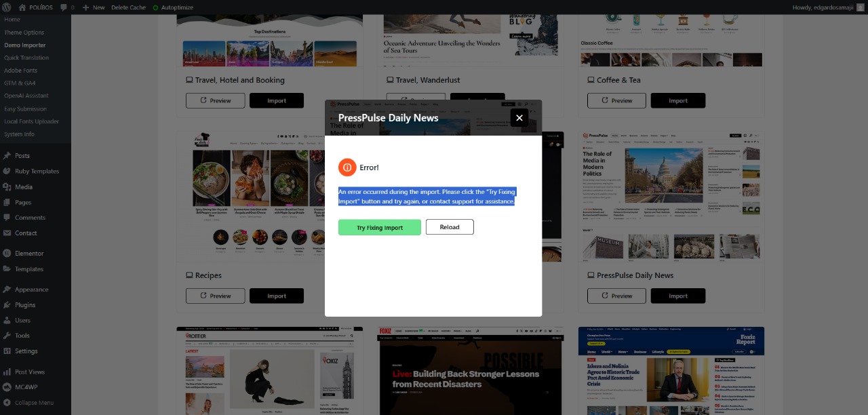Screen dimensions: 868x415
Task: Click the Building Back Stronger demo thumbnail
Action: coord(471,371)
